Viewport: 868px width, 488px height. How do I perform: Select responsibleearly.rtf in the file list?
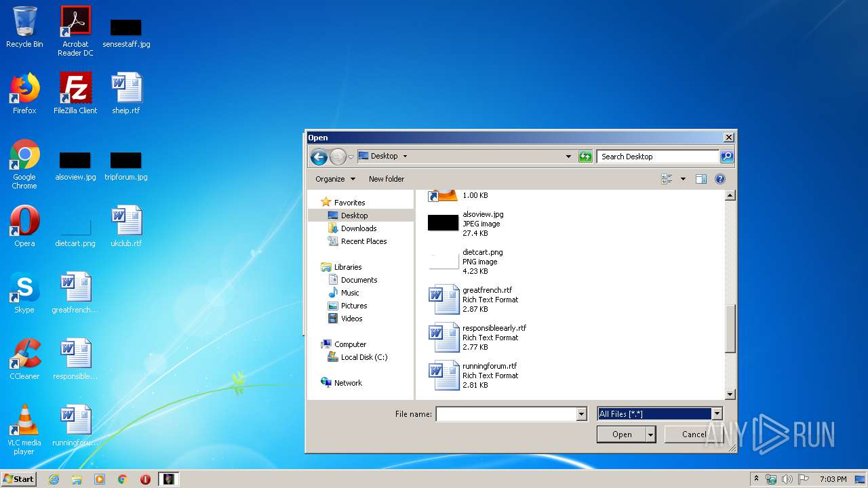pos(477,338)
